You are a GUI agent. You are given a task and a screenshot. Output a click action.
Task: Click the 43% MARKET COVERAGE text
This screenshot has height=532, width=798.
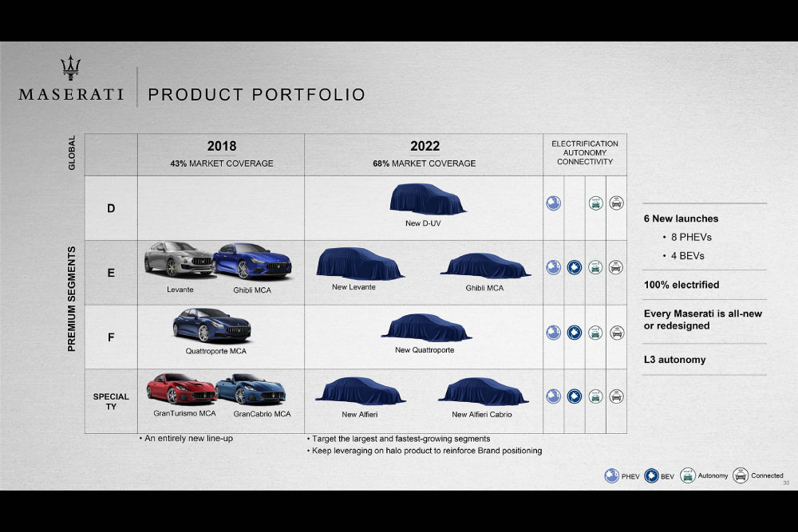[221, 164]
